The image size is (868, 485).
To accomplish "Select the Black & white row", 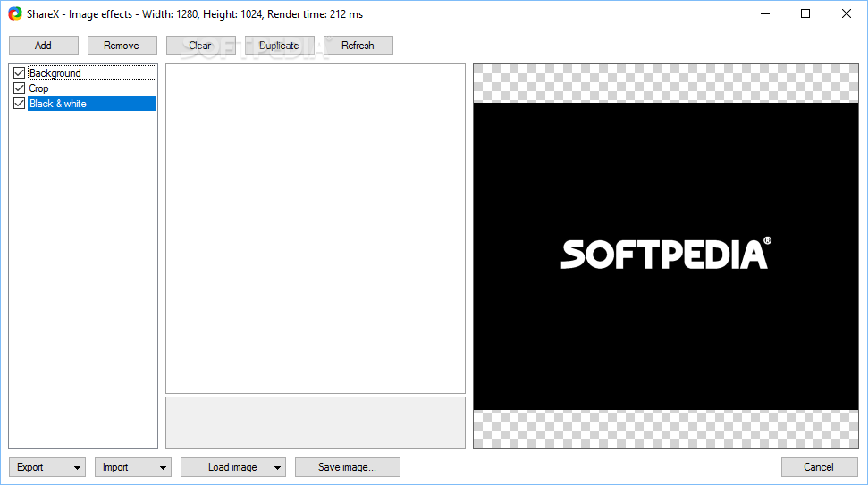I will (92, 104).
